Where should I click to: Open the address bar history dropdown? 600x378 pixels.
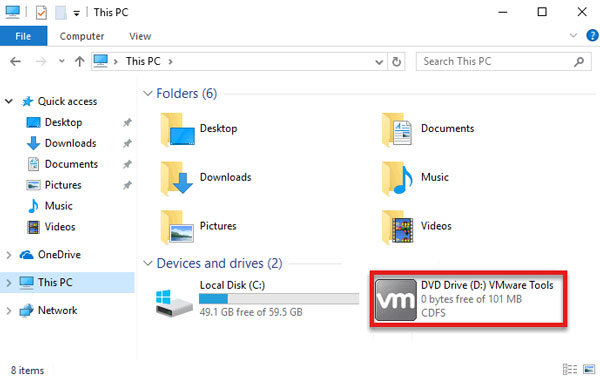tap(379, 62)
